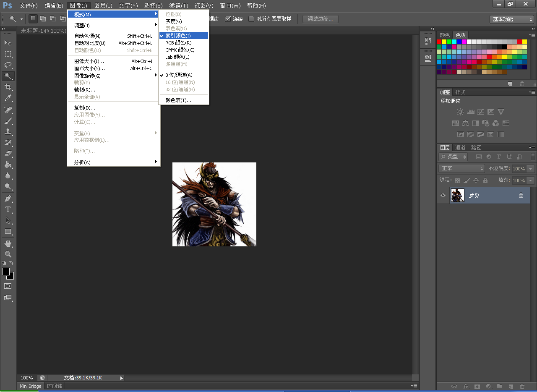Image resolution: width=537 pixels, height=392 pixels.
Task: Select the Horizontal Type tool
Action: [x=8, y=209]
